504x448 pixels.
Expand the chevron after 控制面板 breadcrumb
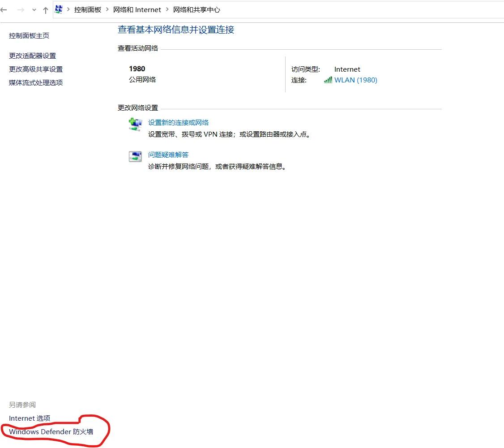point(107,9)
